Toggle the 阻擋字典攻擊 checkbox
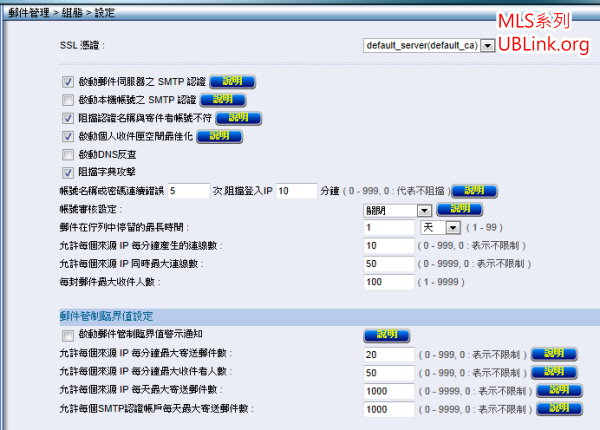Image resolution: width=600 pixels, height=430 pixels. coord(68,172)
